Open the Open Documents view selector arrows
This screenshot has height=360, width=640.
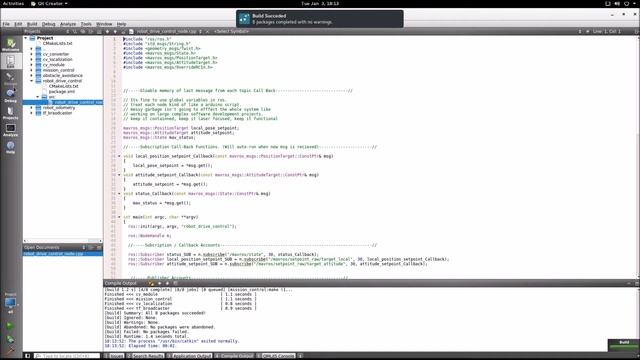pos(84,247)
